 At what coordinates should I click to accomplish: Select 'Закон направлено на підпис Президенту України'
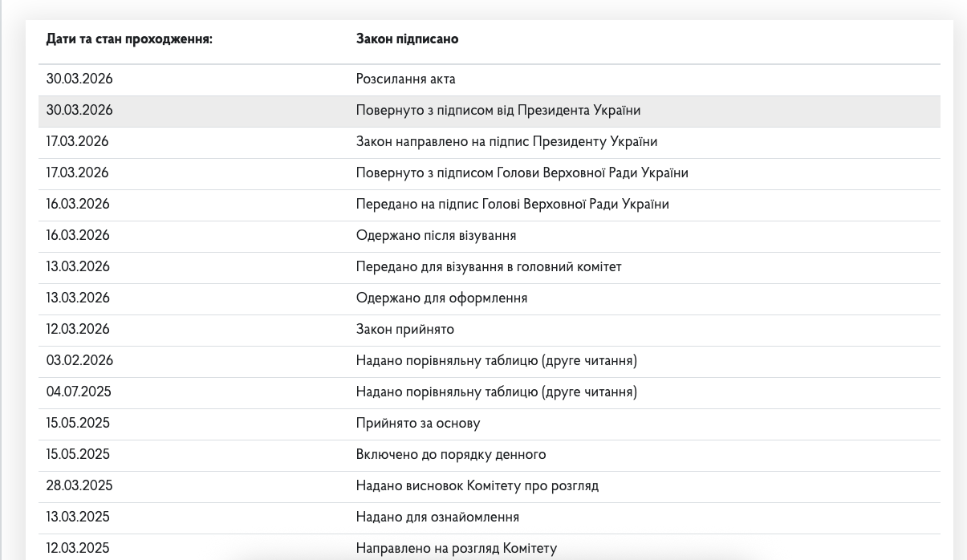pos(506,142)
